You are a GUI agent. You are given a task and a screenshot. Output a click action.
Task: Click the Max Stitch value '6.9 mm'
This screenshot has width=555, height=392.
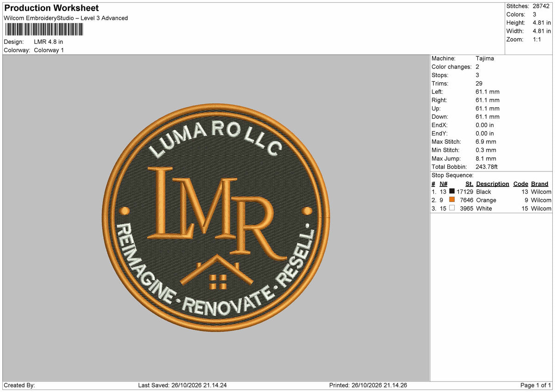486,141
